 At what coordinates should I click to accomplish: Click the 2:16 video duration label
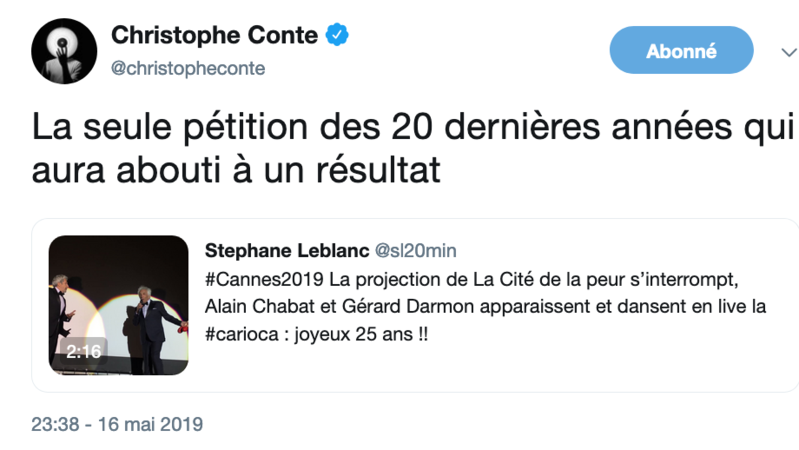pyautogui.click(x=84, y=352)
